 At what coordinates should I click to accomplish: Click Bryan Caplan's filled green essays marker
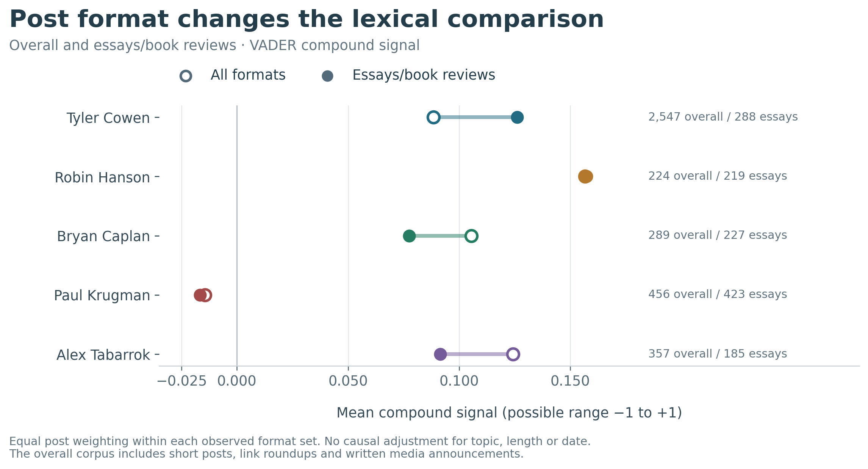[x=409, y=236]
